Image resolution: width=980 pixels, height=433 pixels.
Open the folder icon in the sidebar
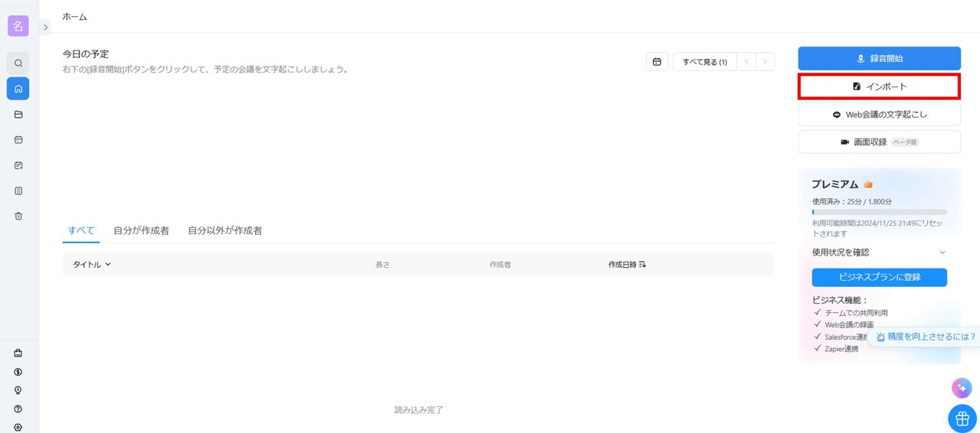click(x=18, y=115)
